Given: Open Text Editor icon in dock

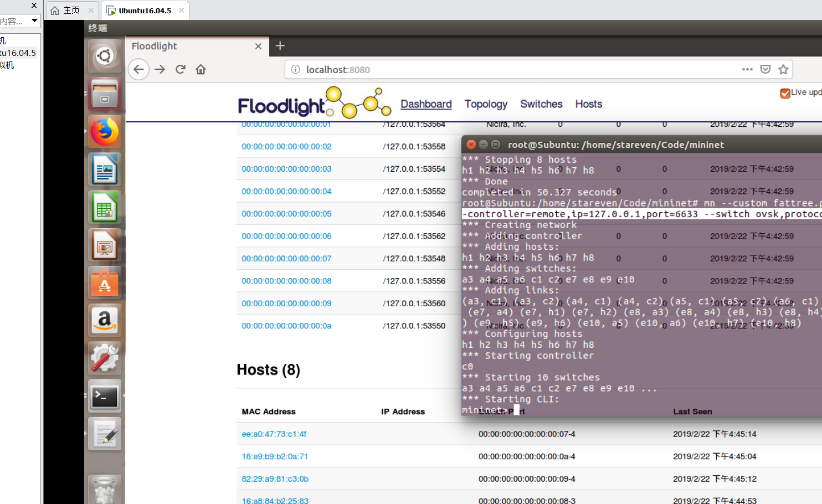Looking at the screenshot, I should coord(104,433).
